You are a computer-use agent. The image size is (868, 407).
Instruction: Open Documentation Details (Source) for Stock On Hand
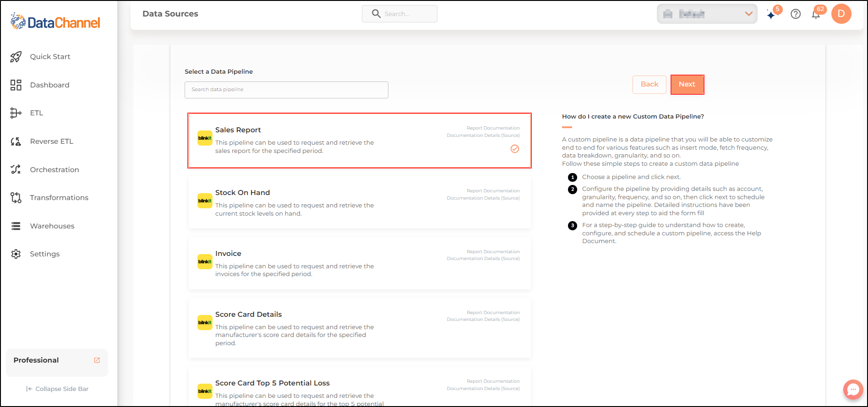pos(483,198)
